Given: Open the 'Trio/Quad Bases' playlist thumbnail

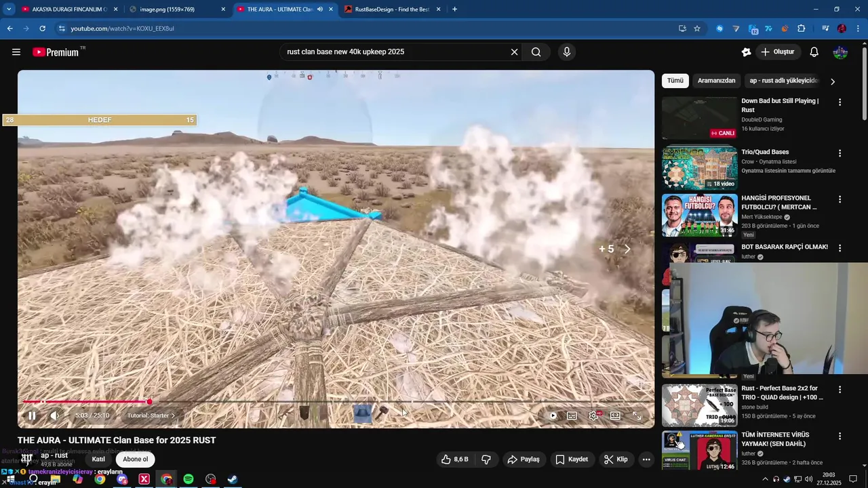Looking at the screenshot, I should (699, 168).
